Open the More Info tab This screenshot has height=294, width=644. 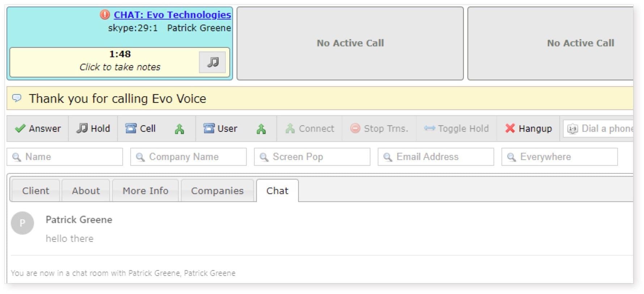pos(145,190)
